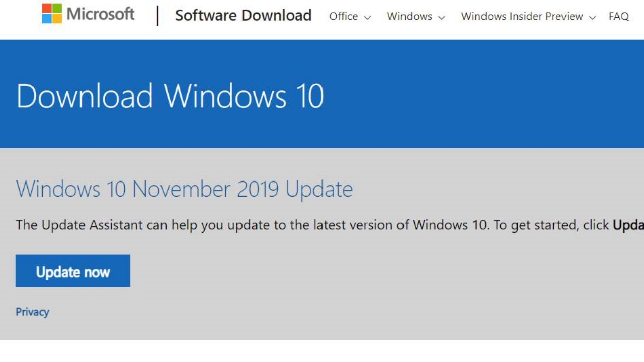This screenshot has height=362, width=644.
Task: Select the Windows menu item in the navigation
Action: click(411, 17)
